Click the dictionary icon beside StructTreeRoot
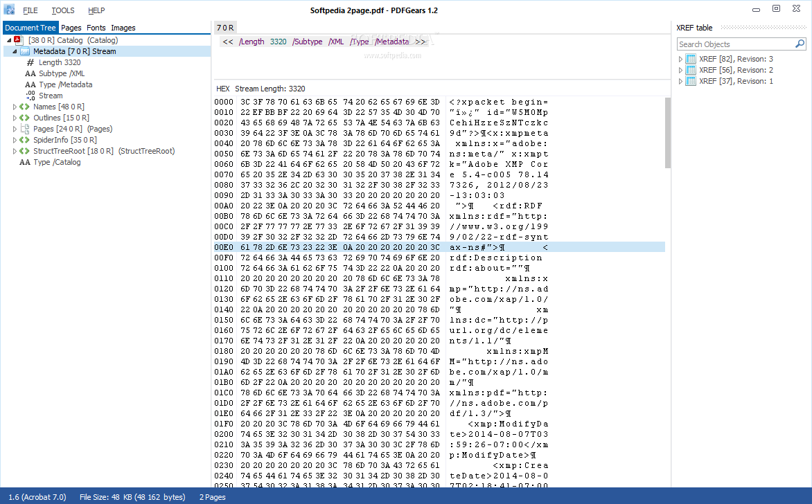812x504 pixels. tap(24, 151)
